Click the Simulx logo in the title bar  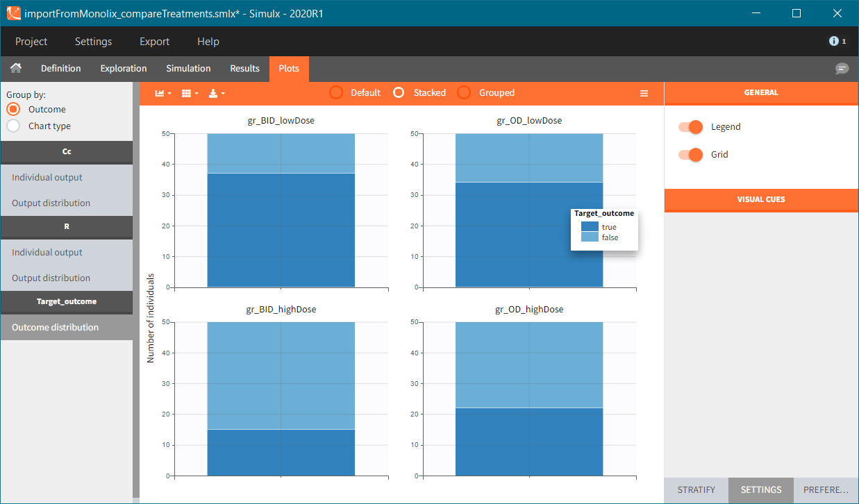[x=12, y=12]
